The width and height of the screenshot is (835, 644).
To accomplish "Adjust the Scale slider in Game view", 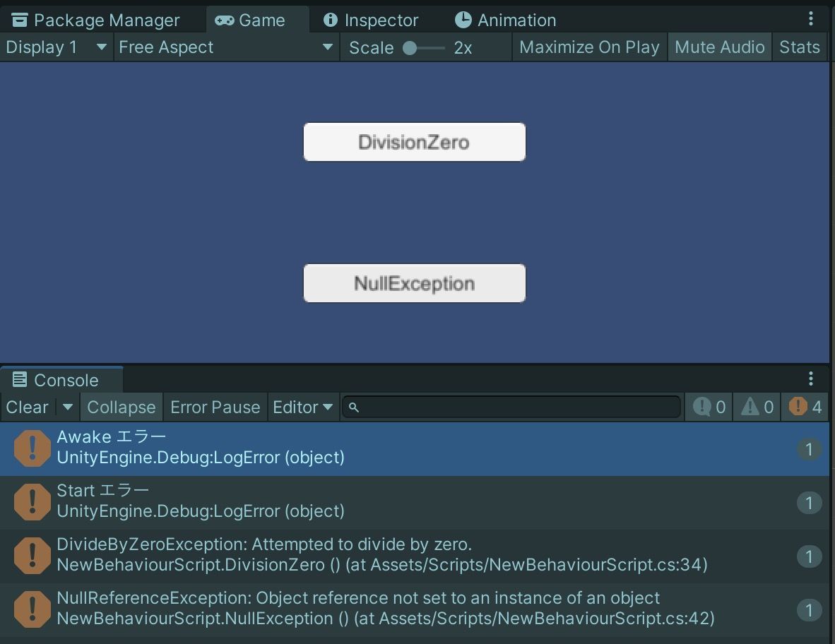I will pyautogui.click(x=410, y=48).
